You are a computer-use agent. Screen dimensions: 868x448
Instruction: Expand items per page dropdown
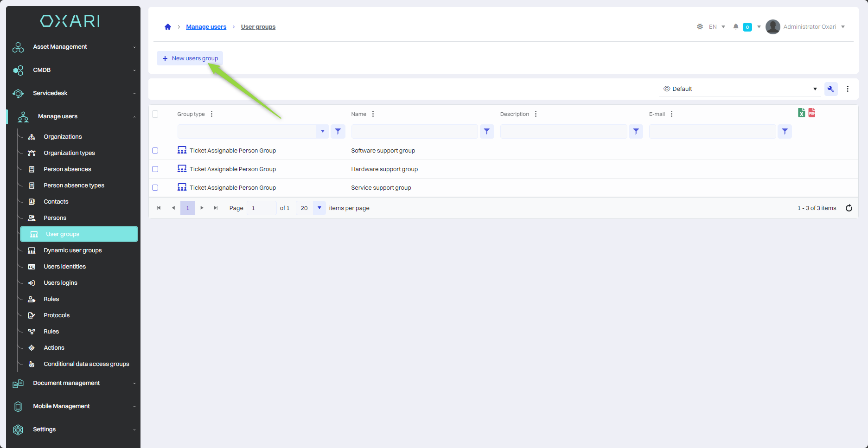pyautogui.click(x=319, y=208)
